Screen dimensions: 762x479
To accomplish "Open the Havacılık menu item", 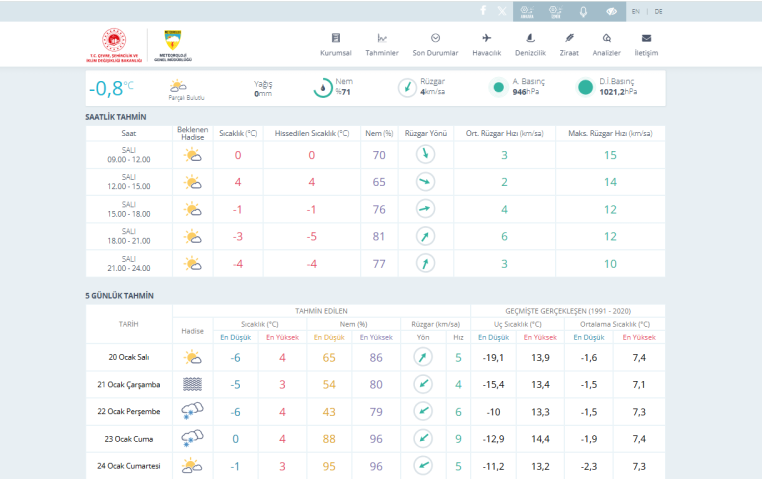I will tap(486, 44).
